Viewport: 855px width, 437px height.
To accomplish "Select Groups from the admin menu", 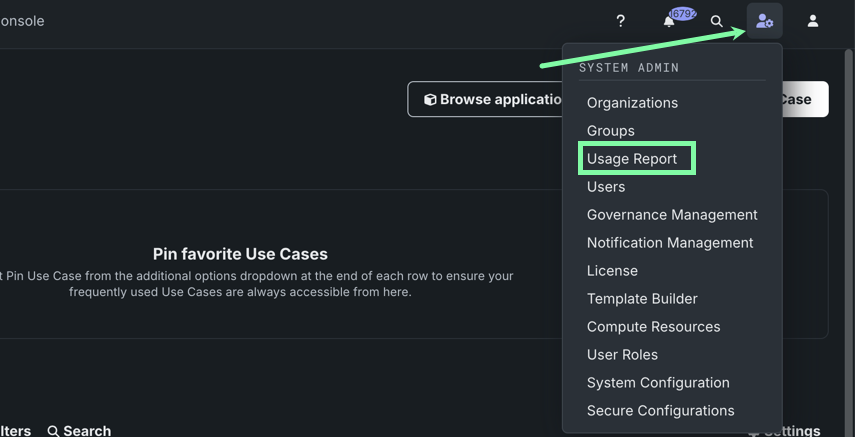I will click(610, 131).
